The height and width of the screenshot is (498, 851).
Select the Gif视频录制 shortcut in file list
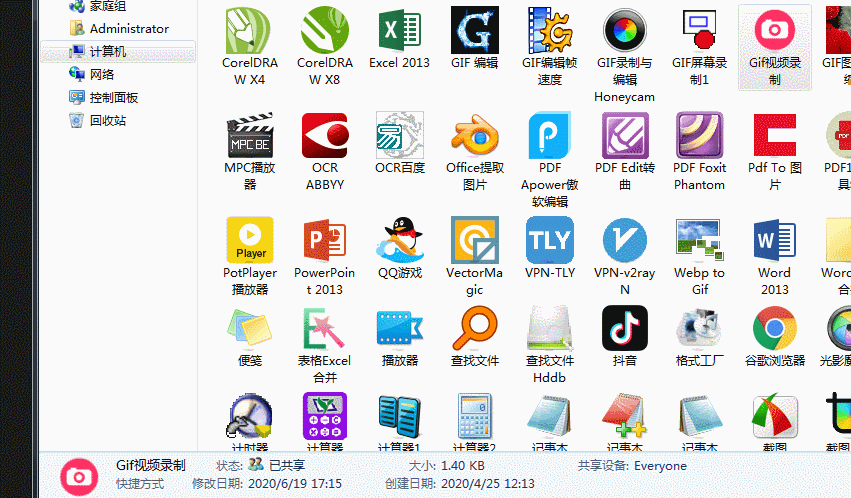pyautogui.click(x=774, y=47)
